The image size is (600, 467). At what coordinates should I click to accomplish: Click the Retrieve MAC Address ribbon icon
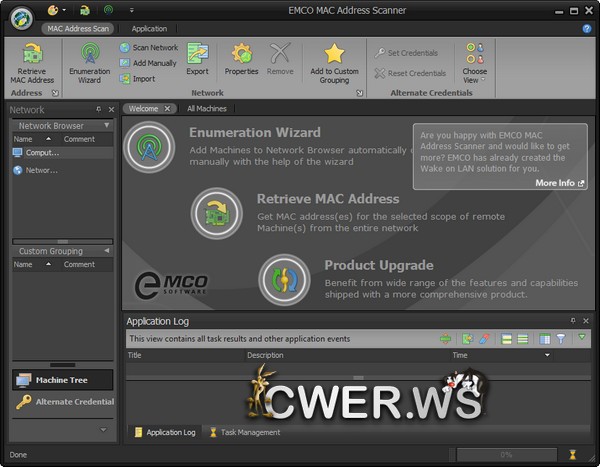(x=32, y=55)
